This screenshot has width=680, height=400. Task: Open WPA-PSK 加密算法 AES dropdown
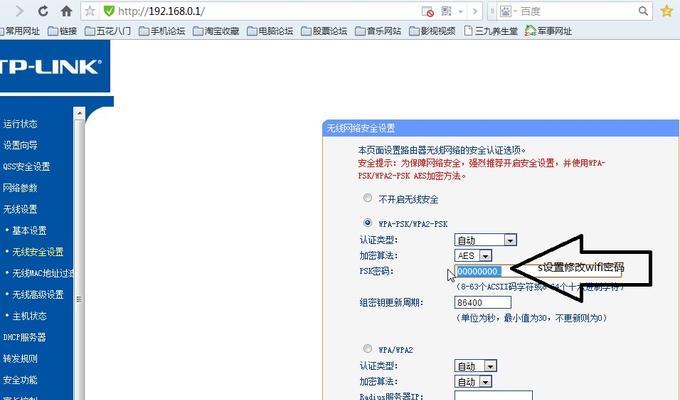coord(473,256)
